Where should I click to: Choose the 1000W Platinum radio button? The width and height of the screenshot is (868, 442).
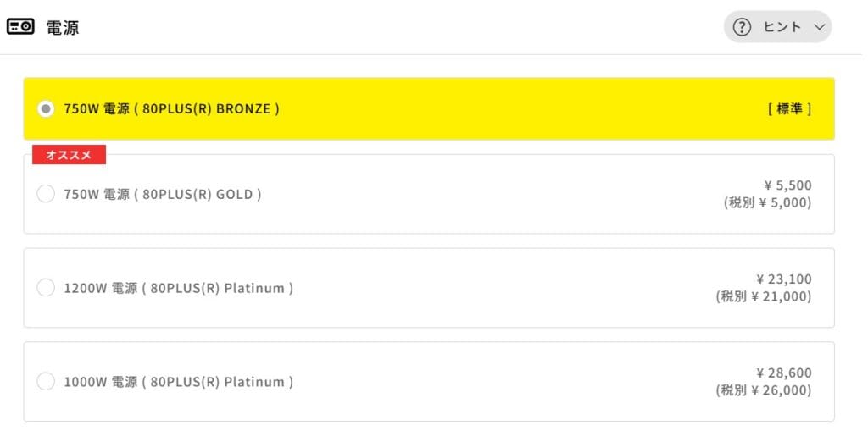click(46, 382)
